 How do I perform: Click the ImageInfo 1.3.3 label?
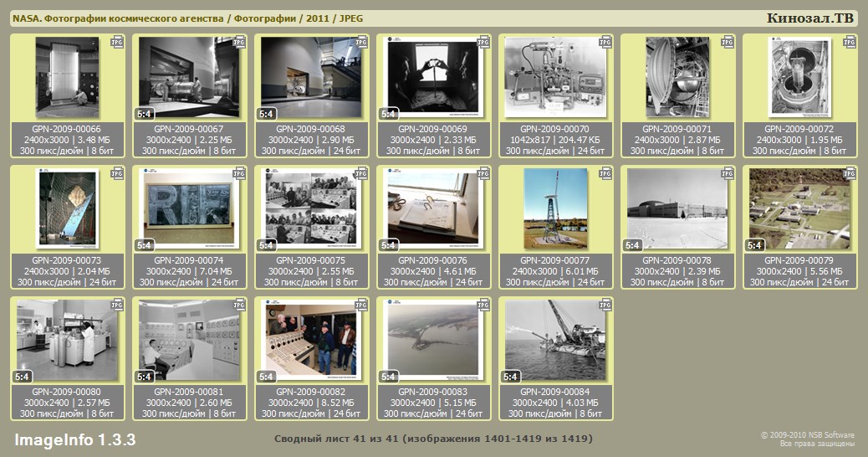(x=75, y=440)
